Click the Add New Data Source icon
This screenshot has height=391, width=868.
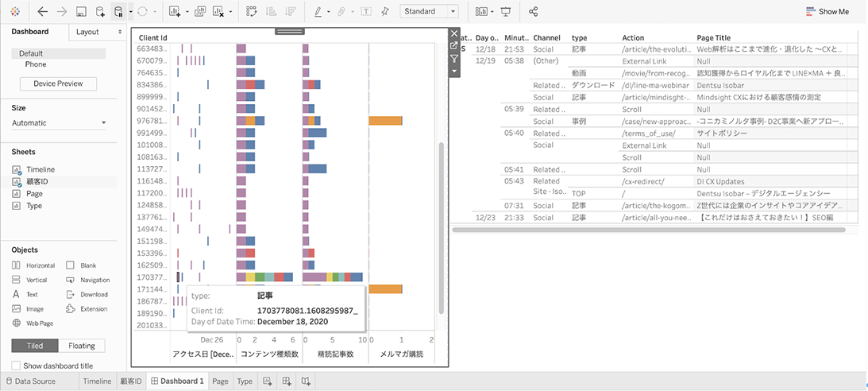click(x=100, y=12)
